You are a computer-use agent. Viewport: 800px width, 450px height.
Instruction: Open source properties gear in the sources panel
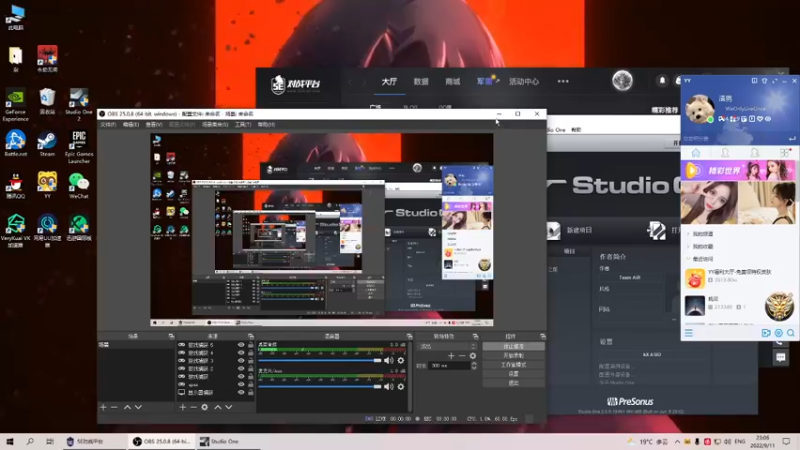click(x=205, y=407)
